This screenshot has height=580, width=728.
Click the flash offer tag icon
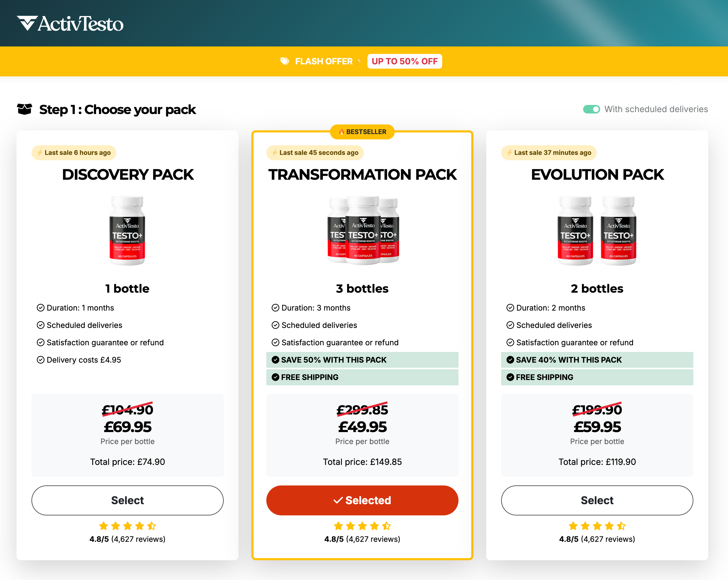point(285,61)
